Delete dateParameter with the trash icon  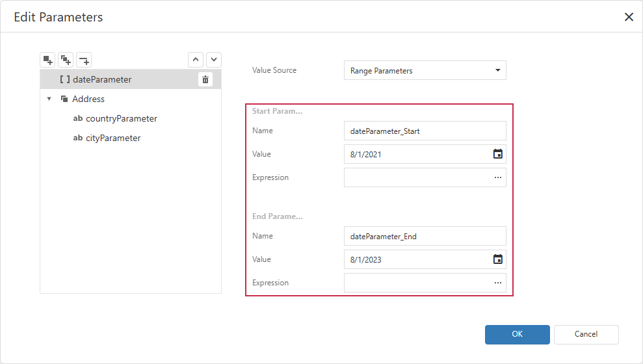click(205, 79)
